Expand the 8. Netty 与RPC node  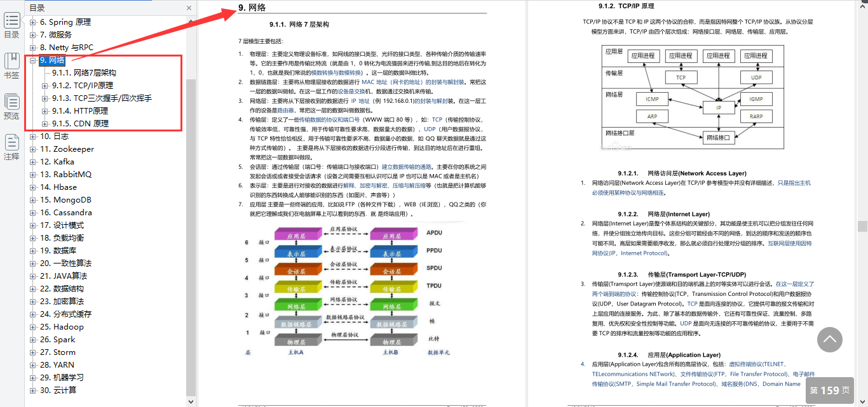[33, 48]
